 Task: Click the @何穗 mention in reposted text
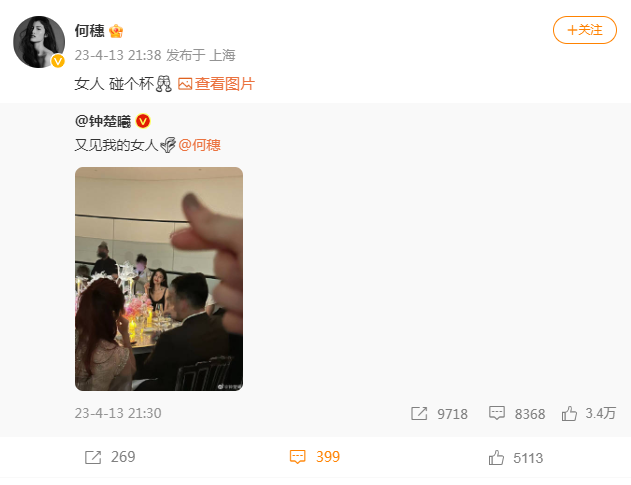tap(200, 145)
